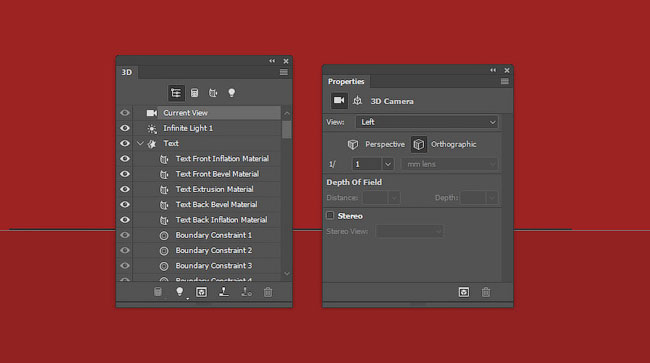Click the camera icon beside Current View
This screenshot has width=650, height=363.
152,113
